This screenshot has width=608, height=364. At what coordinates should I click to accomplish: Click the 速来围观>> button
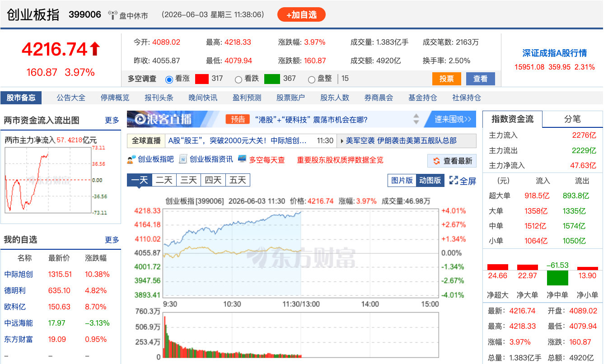click(x=453, y=119)
